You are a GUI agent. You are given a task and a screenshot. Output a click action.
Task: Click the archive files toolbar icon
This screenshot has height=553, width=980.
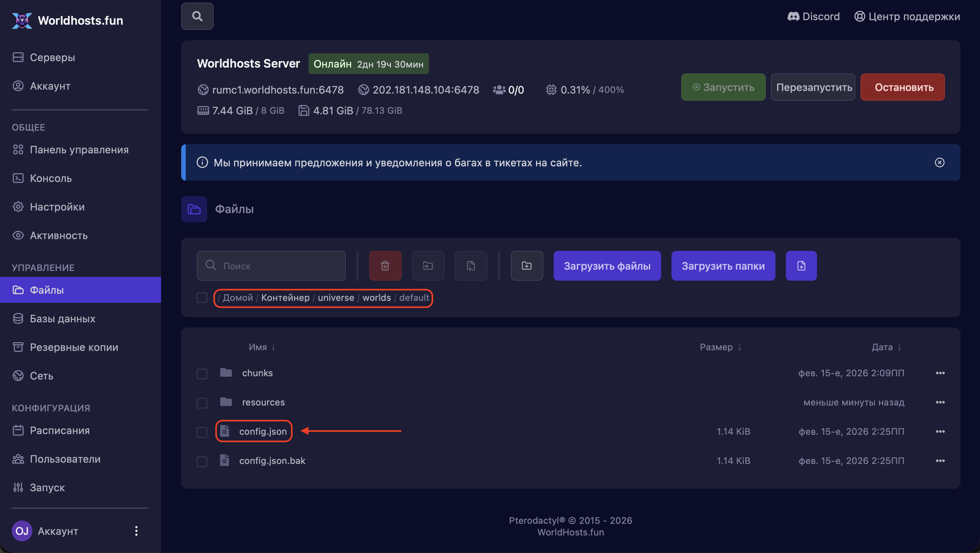471,266
